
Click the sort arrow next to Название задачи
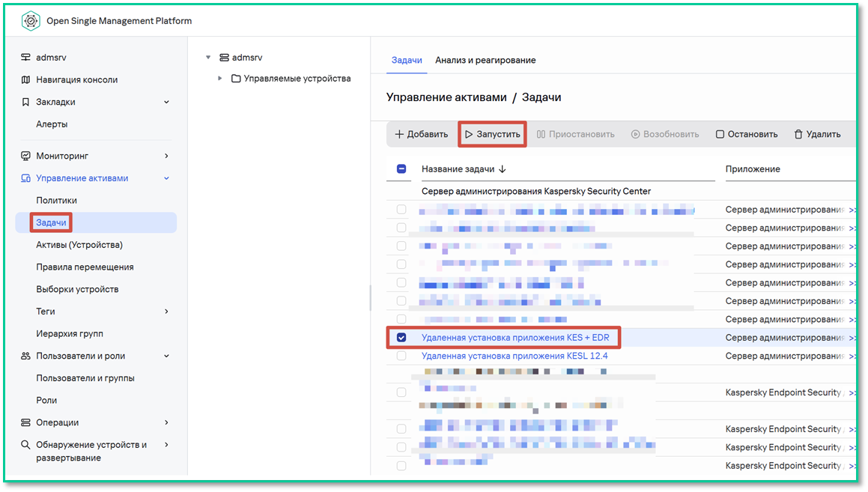coord(502,169)
